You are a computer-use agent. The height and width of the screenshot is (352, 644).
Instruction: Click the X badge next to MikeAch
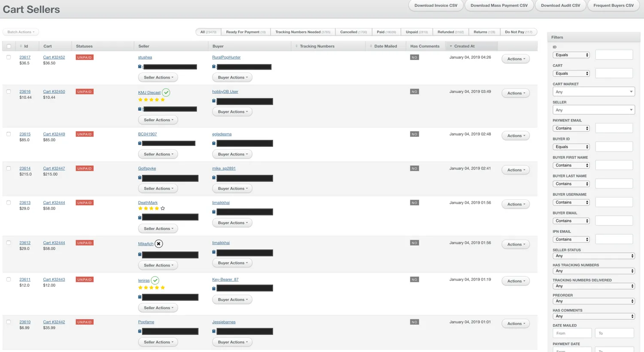point(158,244)
